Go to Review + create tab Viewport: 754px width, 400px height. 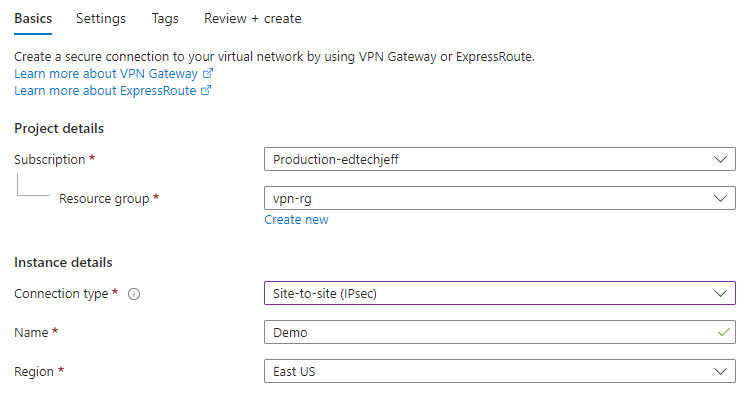pos(252,18)
